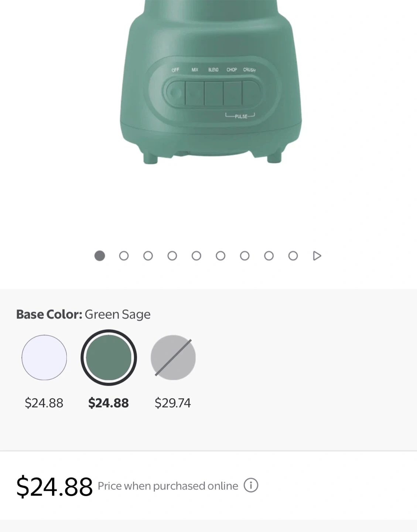
Task: Select the ninth, last carousel dot
Action: click(293, 256)
